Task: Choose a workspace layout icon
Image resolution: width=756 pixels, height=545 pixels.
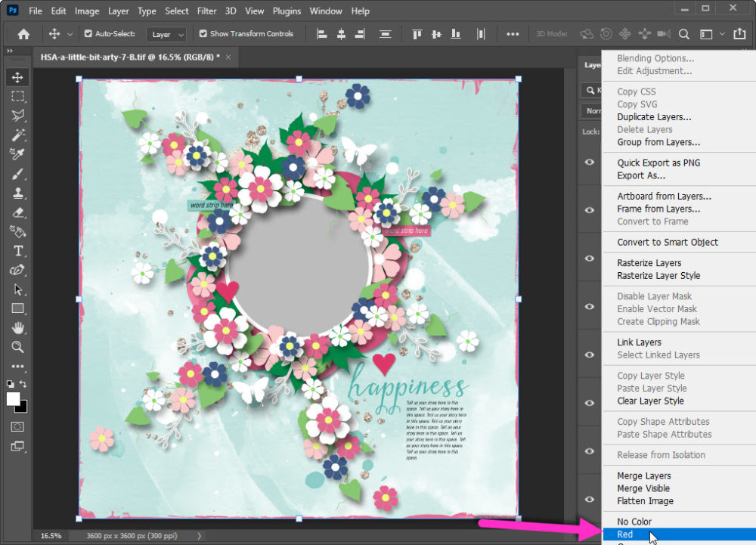Action: coord(706,34)
